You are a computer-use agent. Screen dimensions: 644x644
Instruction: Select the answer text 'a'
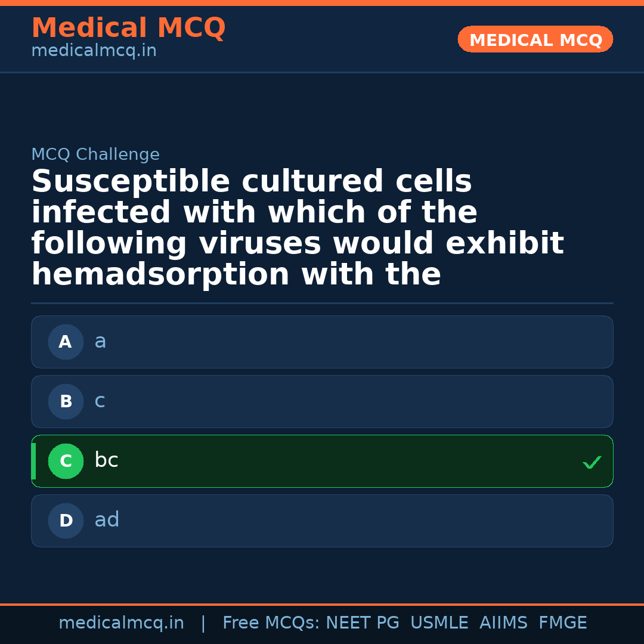(100, 342)
